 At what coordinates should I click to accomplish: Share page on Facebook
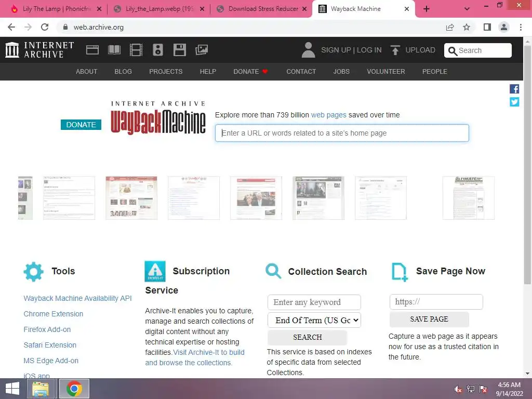[514, 89]
